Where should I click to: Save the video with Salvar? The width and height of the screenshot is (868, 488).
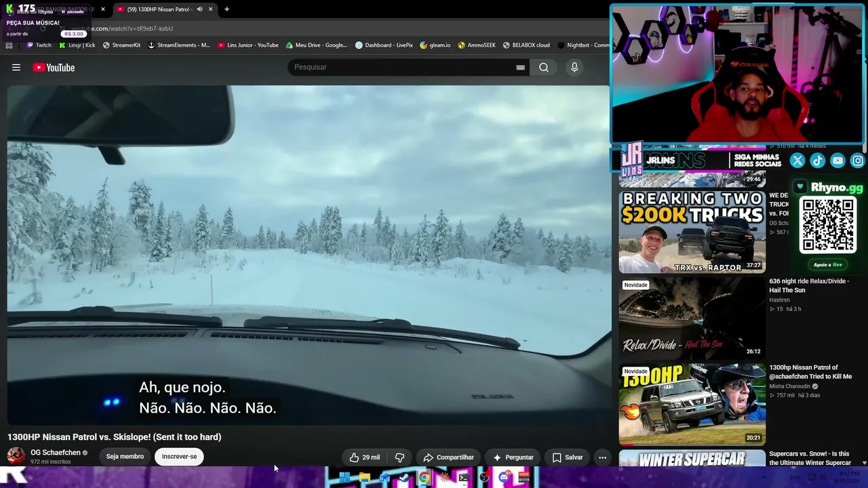pos(567,457)
